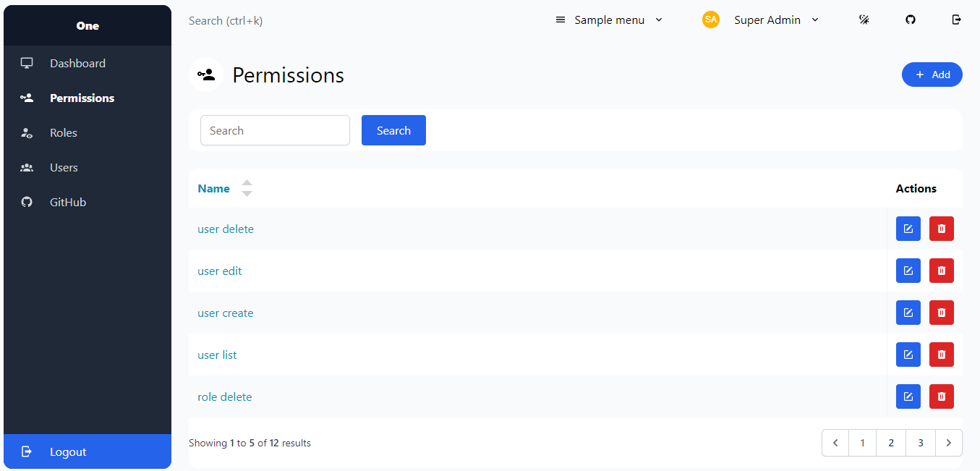Click the Add permission button

[932, 75]
